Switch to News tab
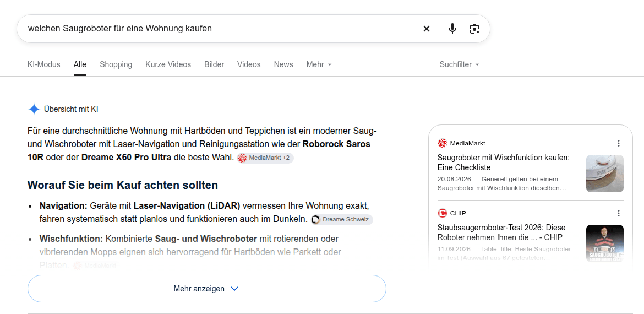Viewport: 644px width, 314px height. tap(283, 64)
